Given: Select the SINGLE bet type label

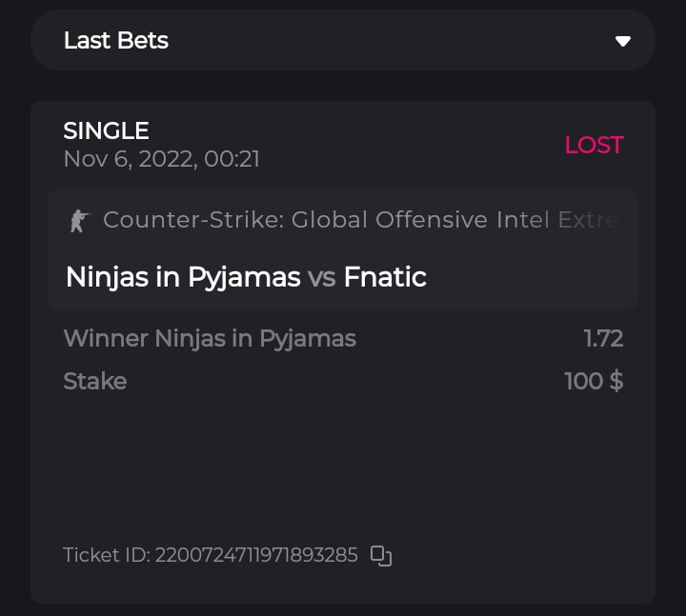Looking at the screenshot, I should [x=106, y=130].
